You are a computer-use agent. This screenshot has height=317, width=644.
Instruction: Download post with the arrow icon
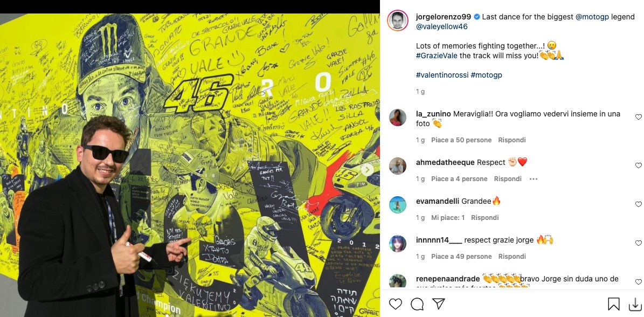coord(635,304)
